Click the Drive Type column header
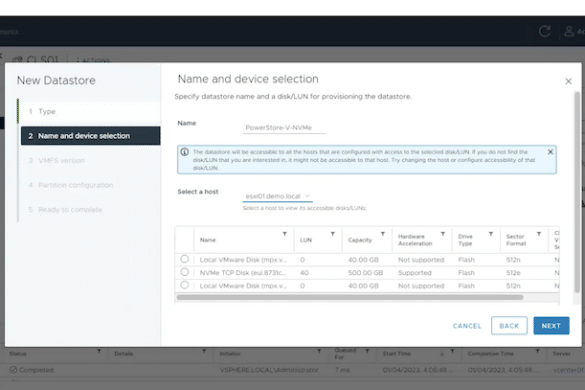Screen dimensions: 585x390 (x=465, y=240)
